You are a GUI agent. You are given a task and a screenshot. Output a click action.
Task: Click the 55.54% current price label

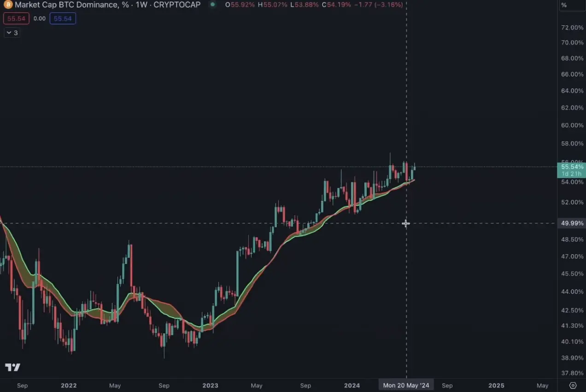click(x=572, y=167)
